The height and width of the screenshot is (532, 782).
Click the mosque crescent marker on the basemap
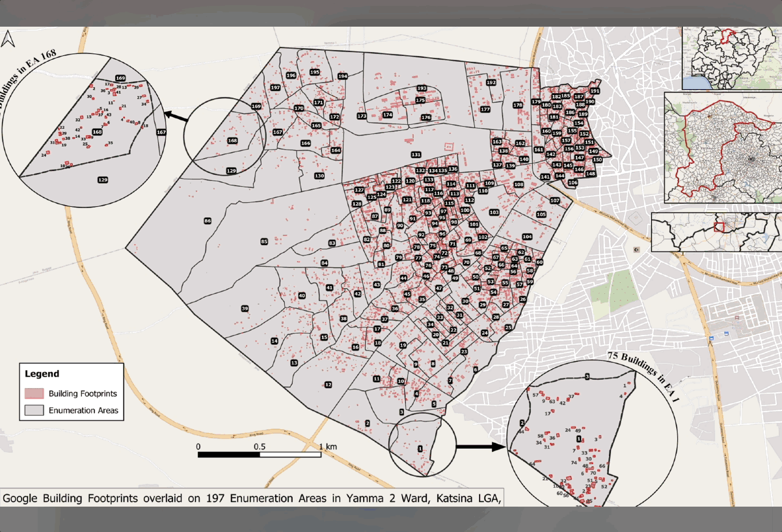tap(636, 249)
